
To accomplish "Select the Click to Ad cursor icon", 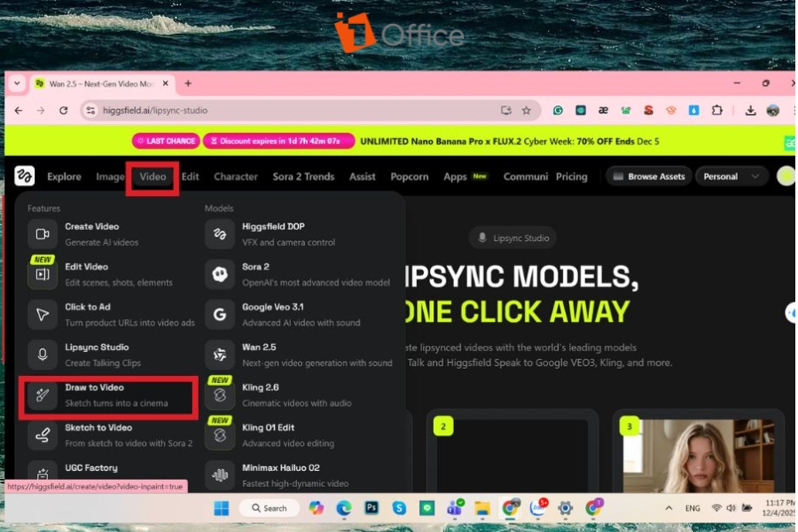I will (43, 315).
